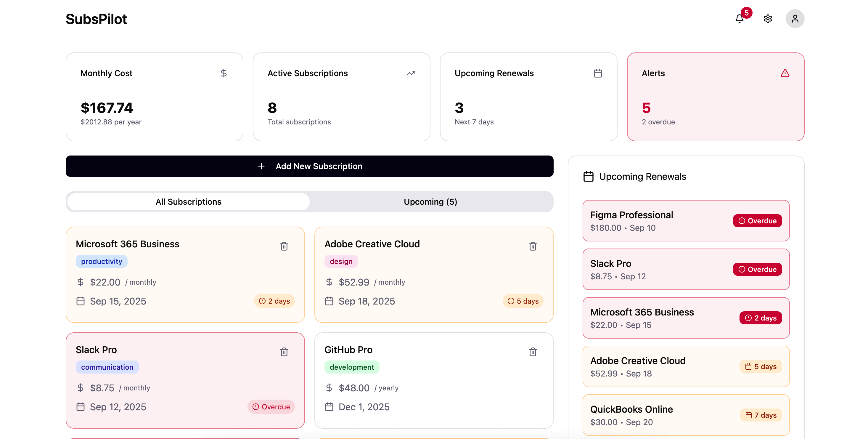Image resolution: width=868 pixels, height=439 pixels.
Task: Select the All Subscriptions tab
Action: click(188, 202)
